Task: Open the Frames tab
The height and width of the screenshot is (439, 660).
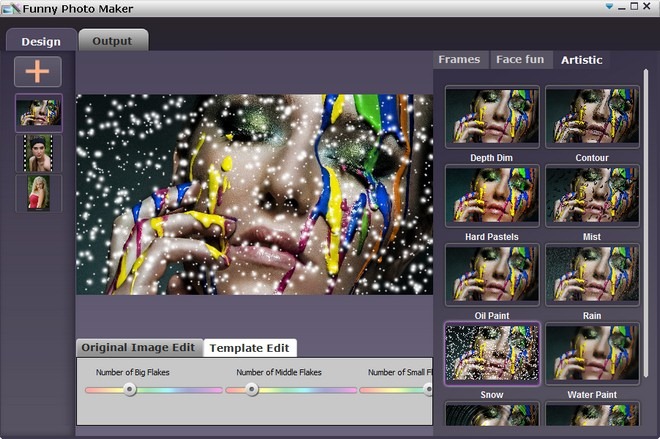Action: 460,59
